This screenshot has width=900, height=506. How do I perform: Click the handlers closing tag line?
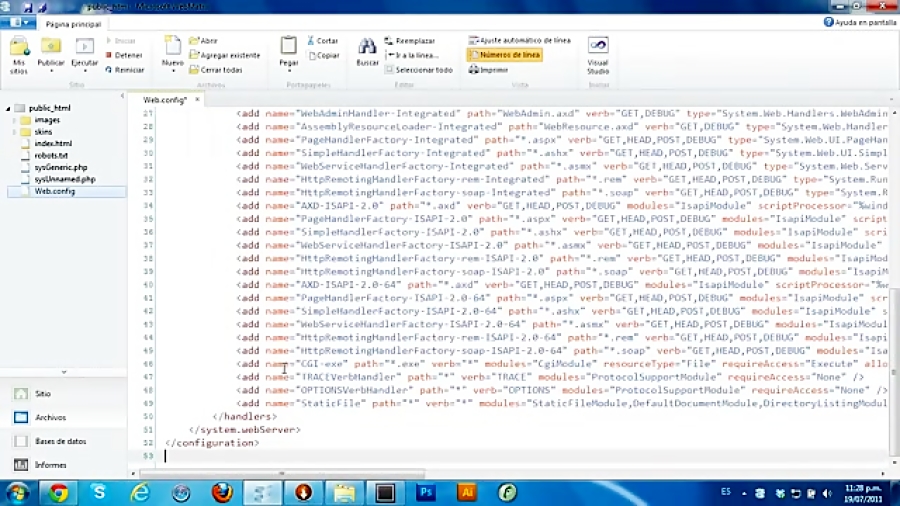pyautogui.click(x=244, y=417)
